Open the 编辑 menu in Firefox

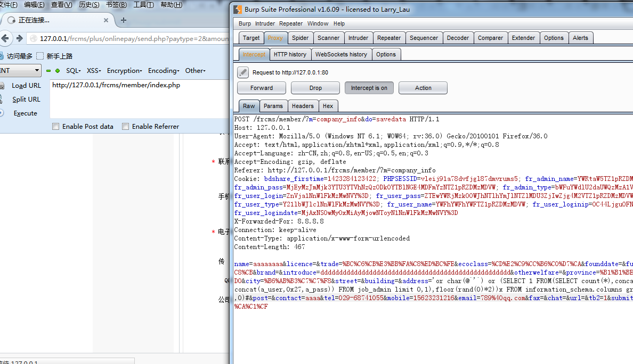pos(34,5)
